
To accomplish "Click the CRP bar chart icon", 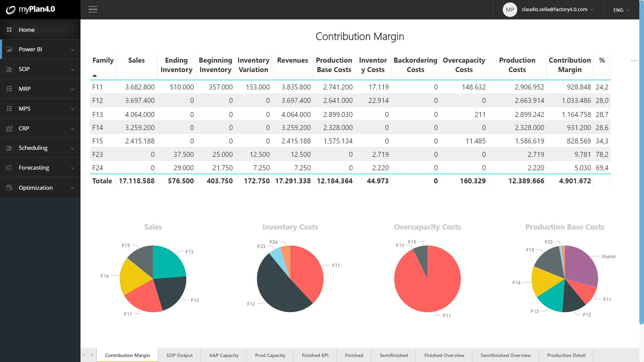I will pyautogui.click(x=9, y=128).
